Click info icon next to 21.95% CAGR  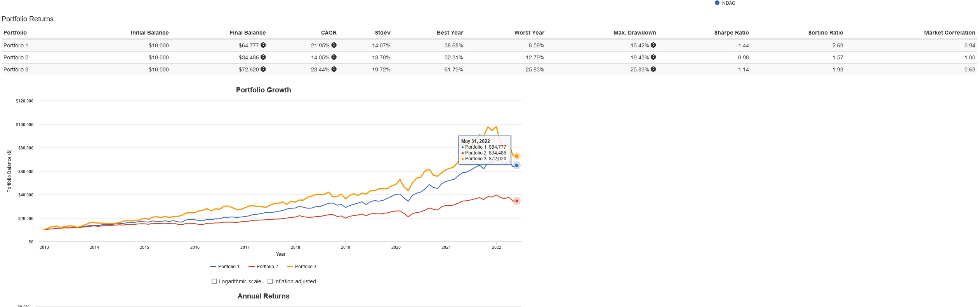click(334, 45)
